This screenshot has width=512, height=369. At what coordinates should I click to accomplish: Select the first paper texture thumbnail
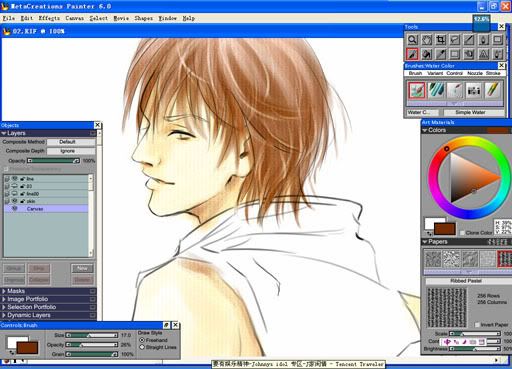pos(433,259)
